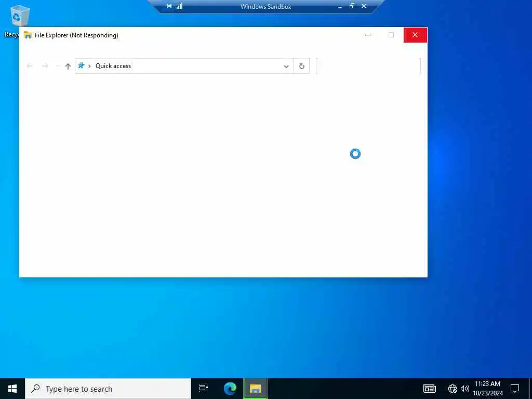Select Quick access in the address bar

113,66
